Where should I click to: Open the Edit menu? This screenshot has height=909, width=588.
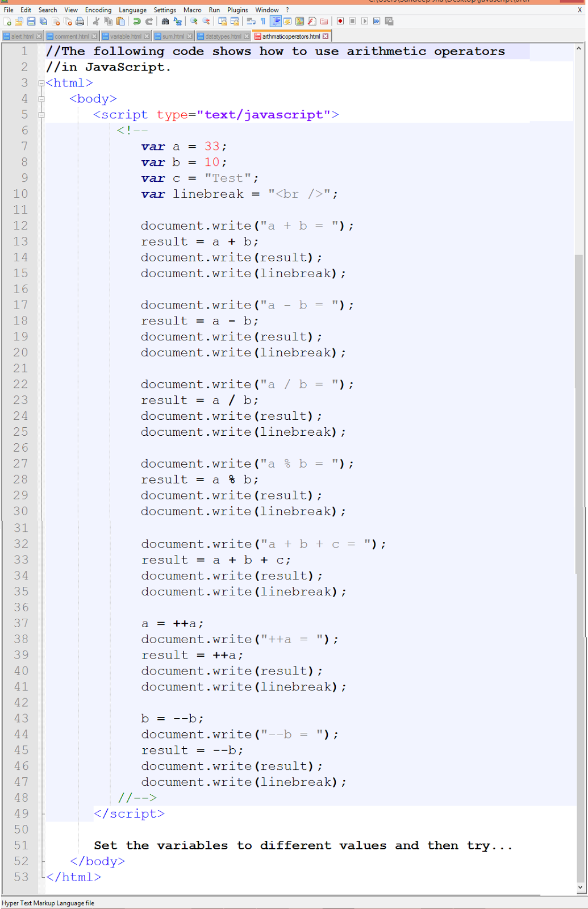point(26,10)
